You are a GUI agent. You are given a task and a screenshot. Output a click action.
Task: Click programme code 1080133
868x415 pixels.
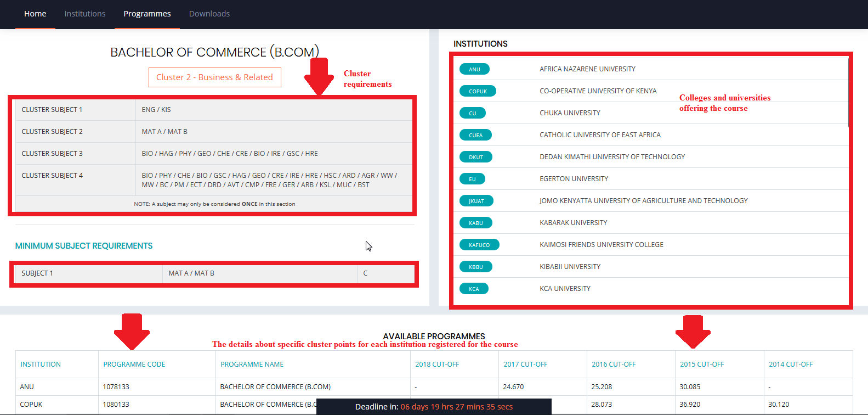pos(116,405)
